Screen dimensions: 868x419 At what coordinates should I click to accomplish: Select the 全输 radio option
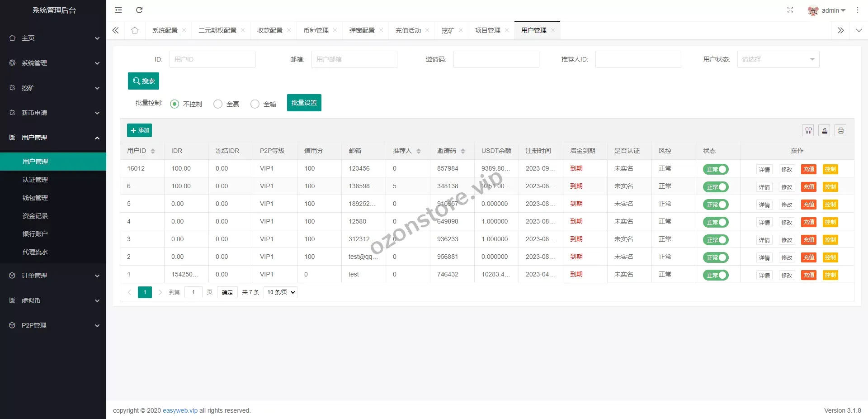(255, 104)
